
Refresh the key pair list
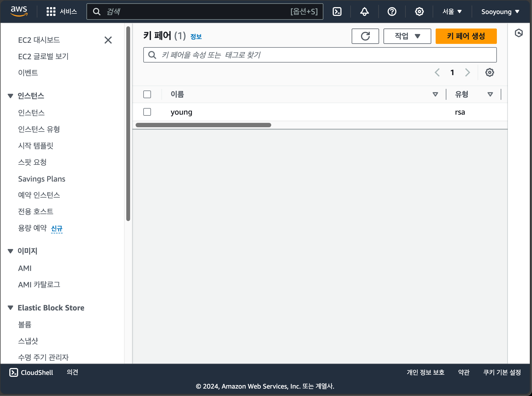(365, 36)
